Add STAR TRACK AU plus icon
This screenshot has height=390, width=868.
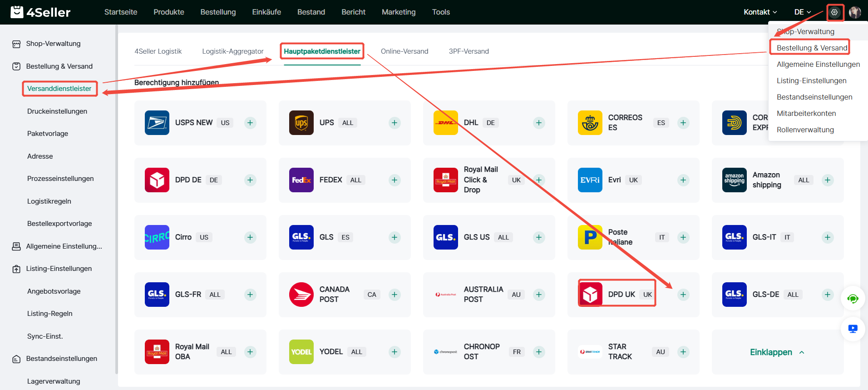pos(683,352)
